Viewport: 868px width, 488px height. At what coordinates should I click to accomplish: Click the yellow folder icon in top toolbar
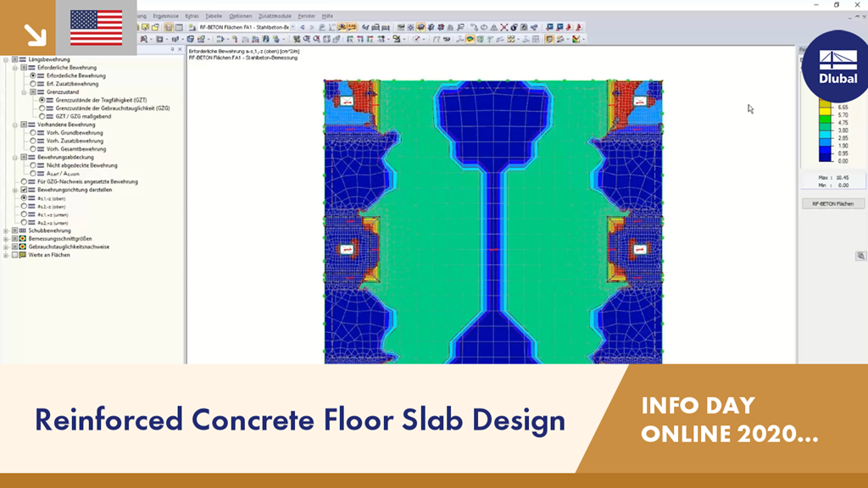pyautogui.click(x=156, y=27)
